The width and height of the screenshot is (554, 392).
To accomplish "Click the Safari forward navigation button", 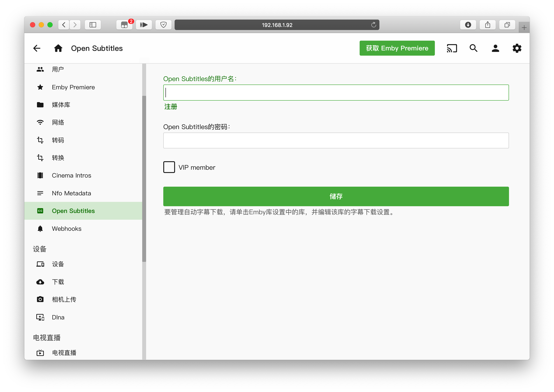I will [x=75, y=25].
